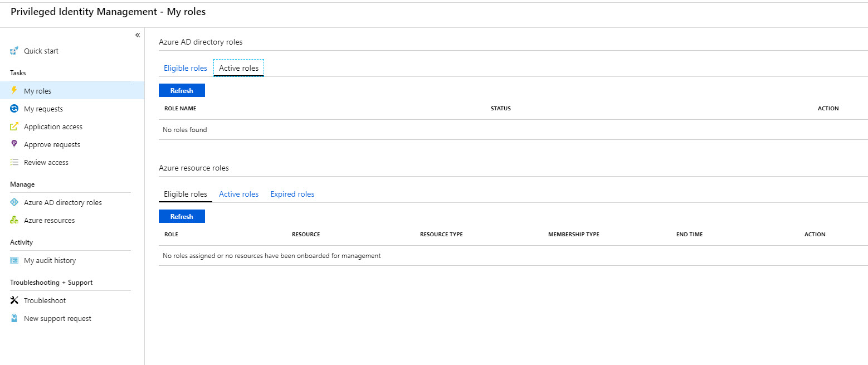This screenshot has width=868, height=365.
Task: Click the ACTION header in resource roles table
Action: point(815,234)
